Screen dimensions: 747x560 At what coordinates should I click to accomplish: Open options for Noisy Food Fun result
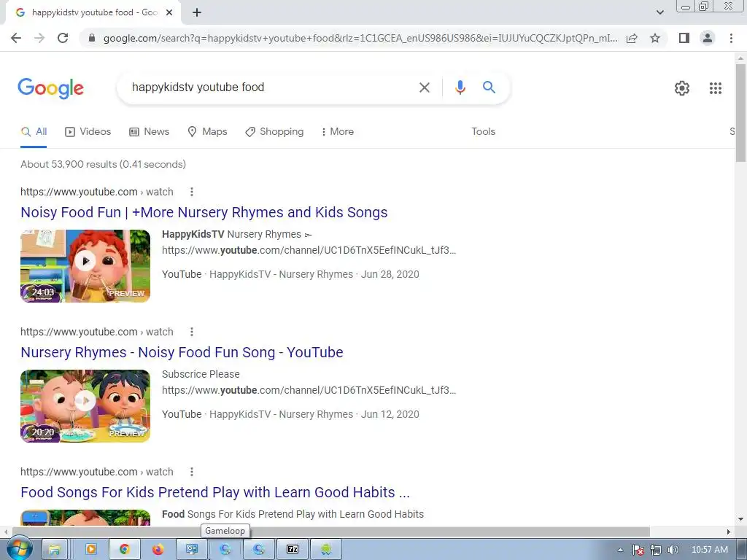coord(192,192)
